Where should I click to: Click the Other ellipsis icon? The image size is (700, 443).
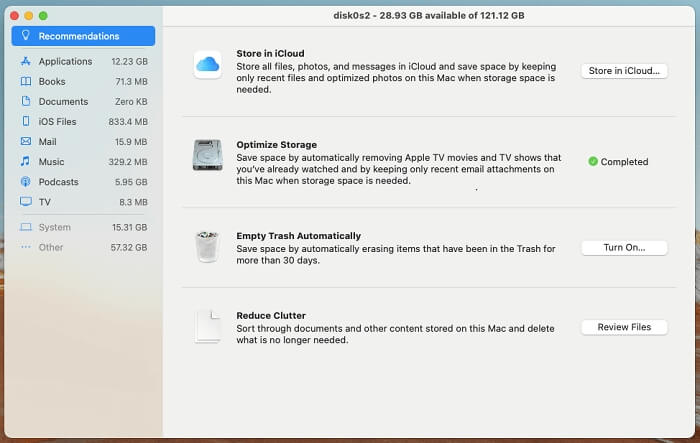(26, 247)
